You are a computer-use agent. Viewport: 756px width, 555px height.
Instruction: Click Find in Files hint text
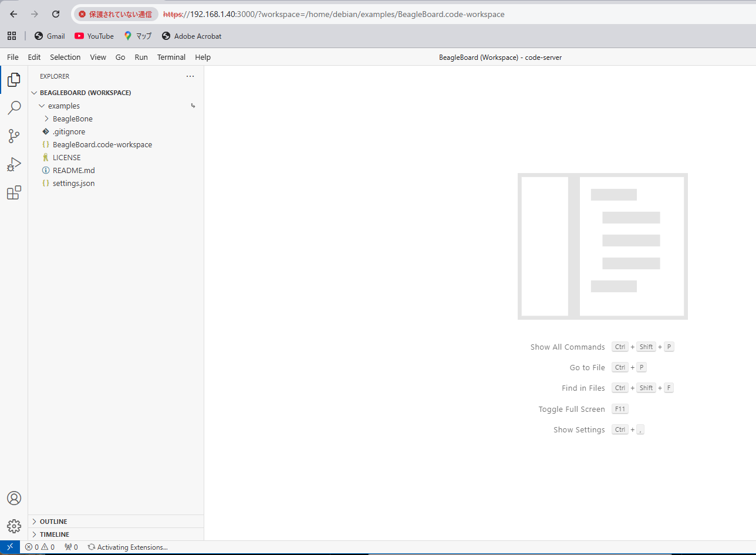[x=583, y=388]
